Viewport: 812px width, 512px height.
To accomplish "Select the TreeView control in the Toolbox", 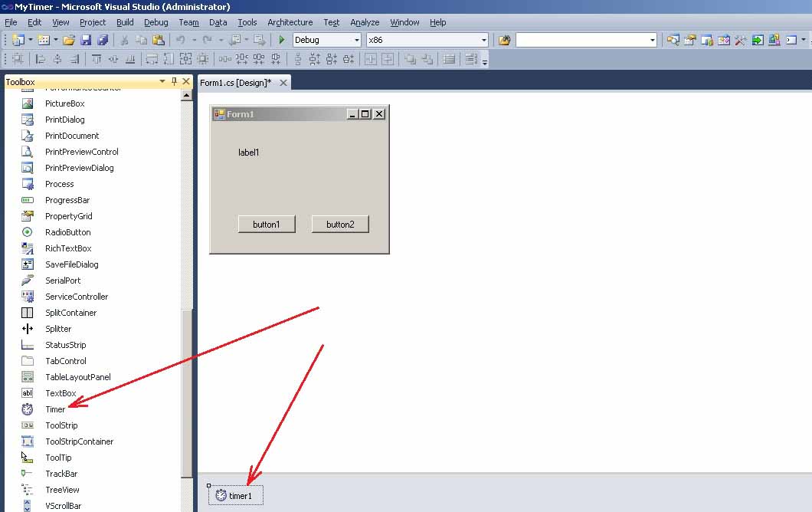I will tap(61, 489).
